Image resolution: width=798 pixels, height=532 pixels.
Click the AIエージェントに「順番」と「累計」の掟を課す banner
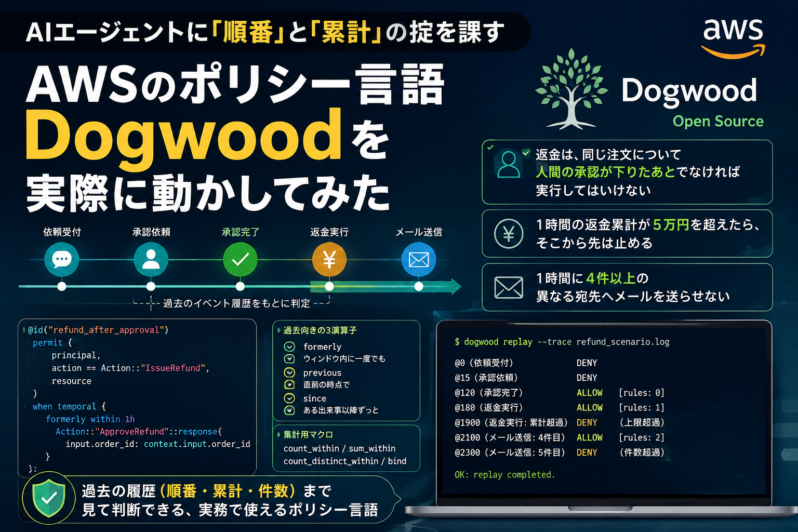click(x=265, y=32)
